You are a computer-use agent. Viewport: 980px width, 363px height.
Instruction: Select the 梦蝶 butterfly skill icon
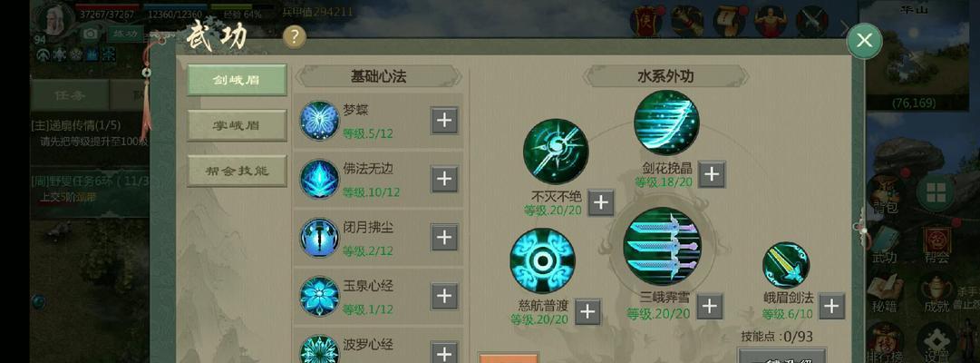point(319,120)
